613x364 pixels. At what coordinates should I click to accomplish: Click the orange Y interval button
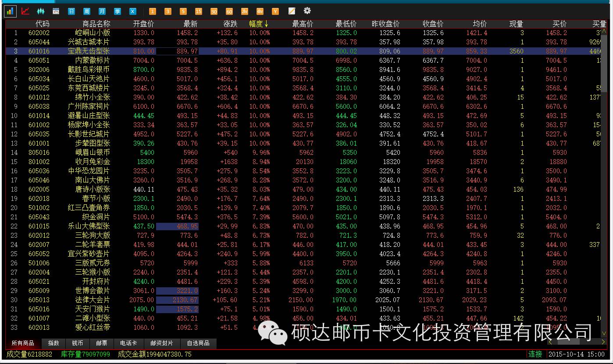[275, 11]
